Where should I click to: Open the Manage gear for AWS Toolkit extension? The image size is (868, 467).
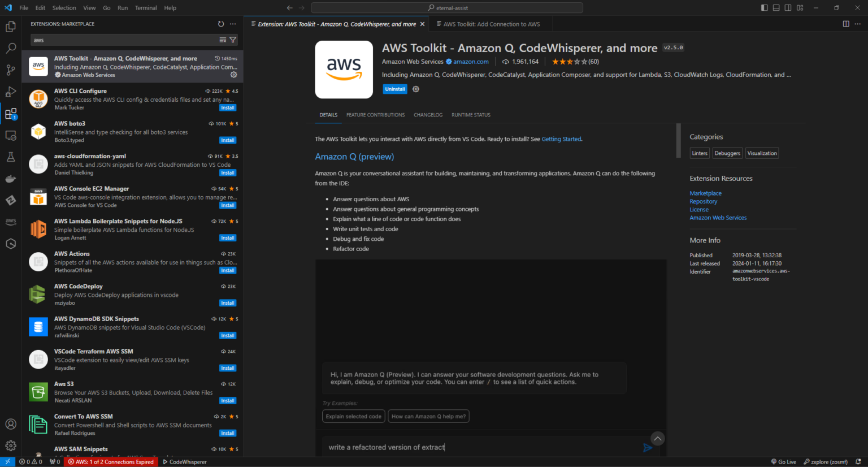click(415, 89)
